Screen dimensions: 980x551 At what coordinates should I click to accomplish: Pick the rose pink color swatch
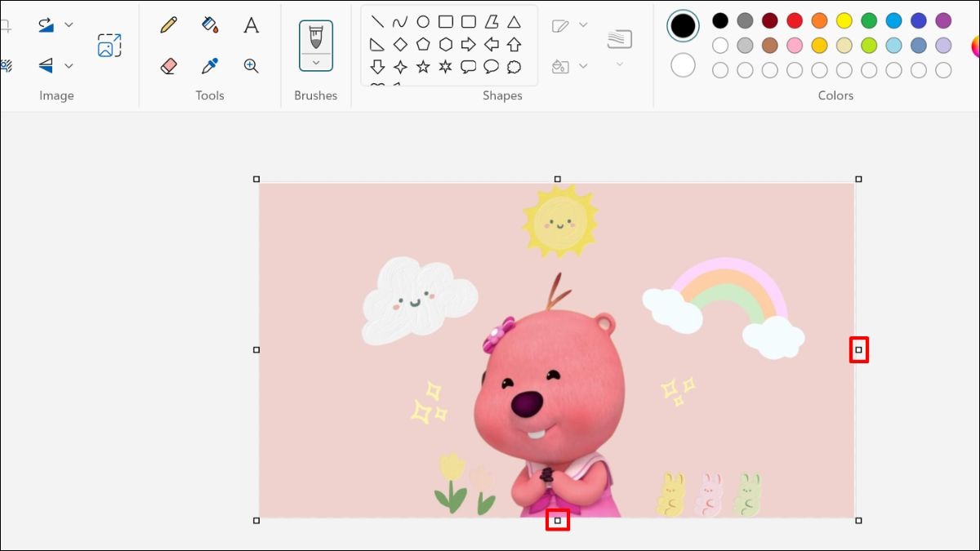pos(795,46)
